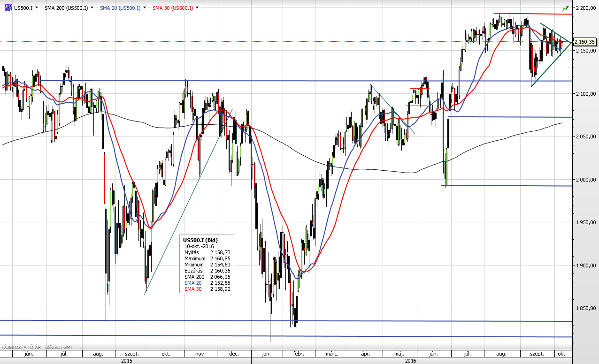Click the máj. label on time axis
The image size is (599, 364).
coord(399,354)
